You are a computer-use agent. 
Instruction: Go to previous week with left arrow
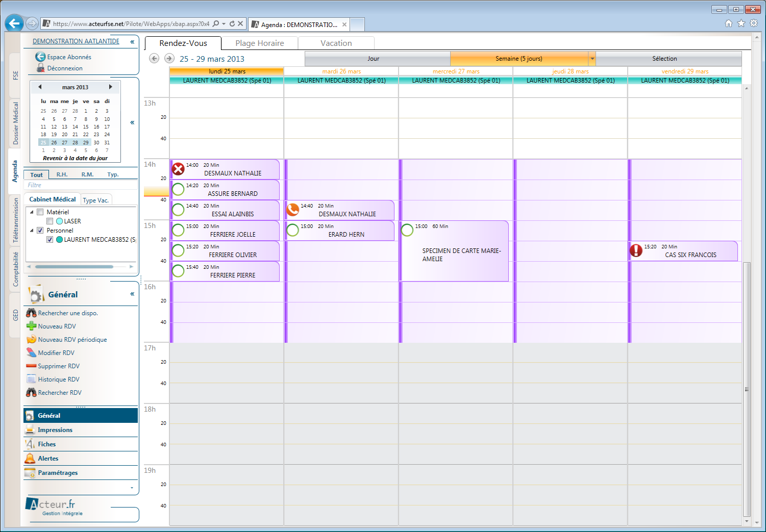click(154, 59)
